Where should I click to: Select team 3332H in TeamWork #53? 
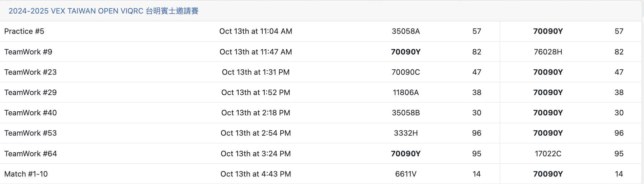click(406, 133)
